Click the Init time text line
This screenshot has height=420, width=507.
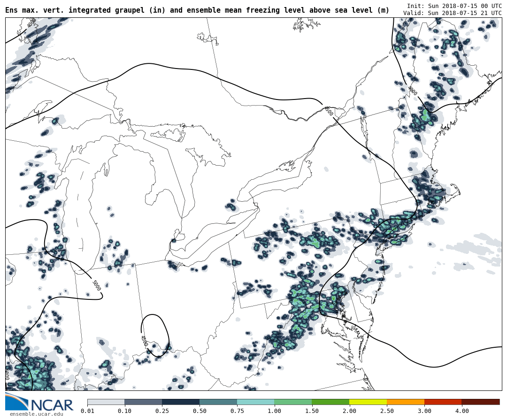[x=454, y=6]
